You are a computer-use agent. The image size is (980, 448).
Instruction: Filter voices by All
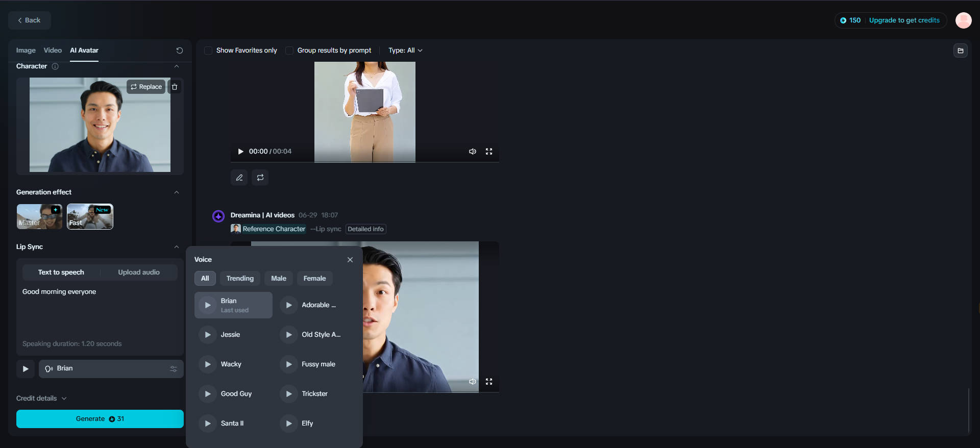point(205,279)
